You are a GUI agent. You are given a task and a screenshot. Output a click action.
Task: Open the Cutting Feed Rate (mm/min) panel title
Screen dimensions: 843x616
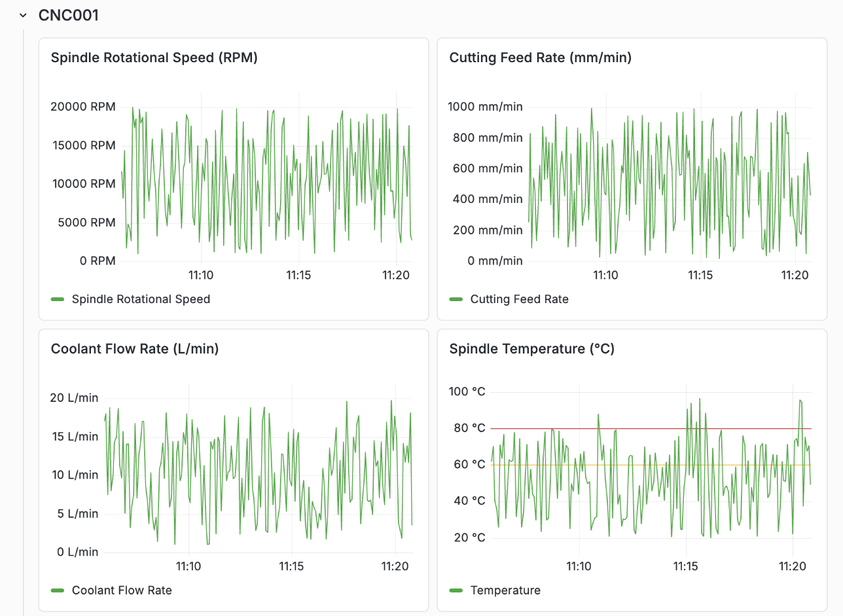[x=541, y=58]
